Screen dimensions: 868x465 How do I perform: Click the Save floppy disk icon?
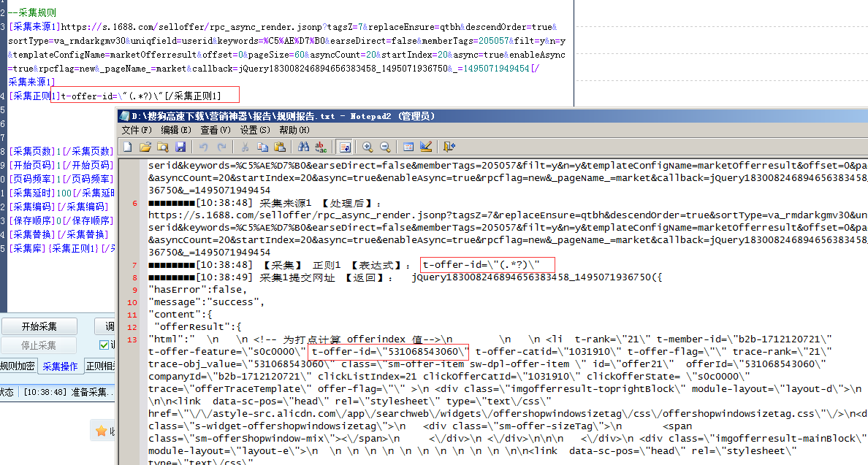pos(180,147)
